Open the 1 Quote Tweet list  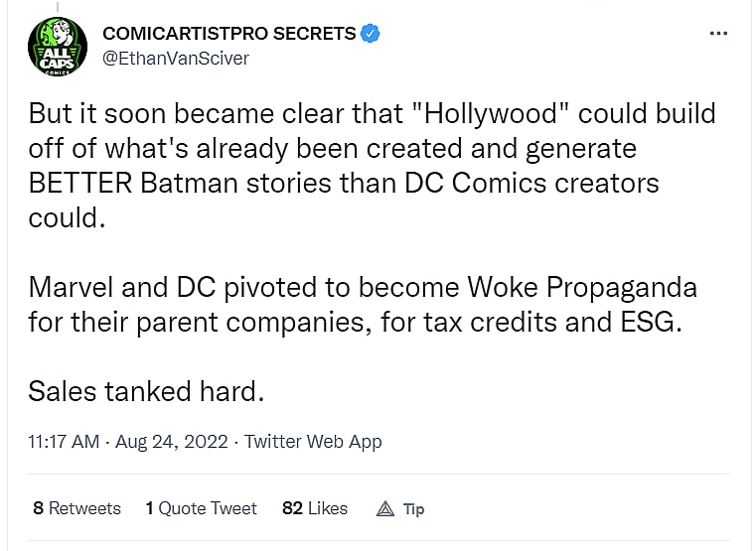pyautogui.click(x=201, y=507)
